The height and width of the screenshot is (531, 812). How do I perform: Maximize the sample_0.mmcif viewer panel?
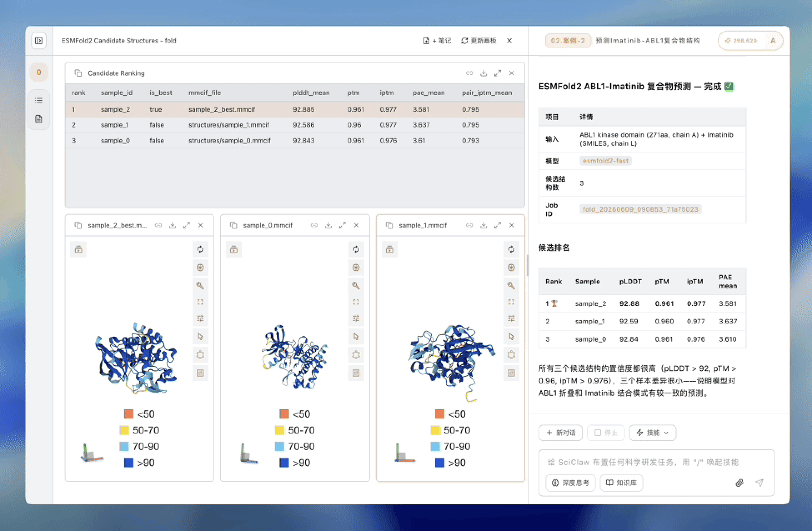tap(342, 225)
